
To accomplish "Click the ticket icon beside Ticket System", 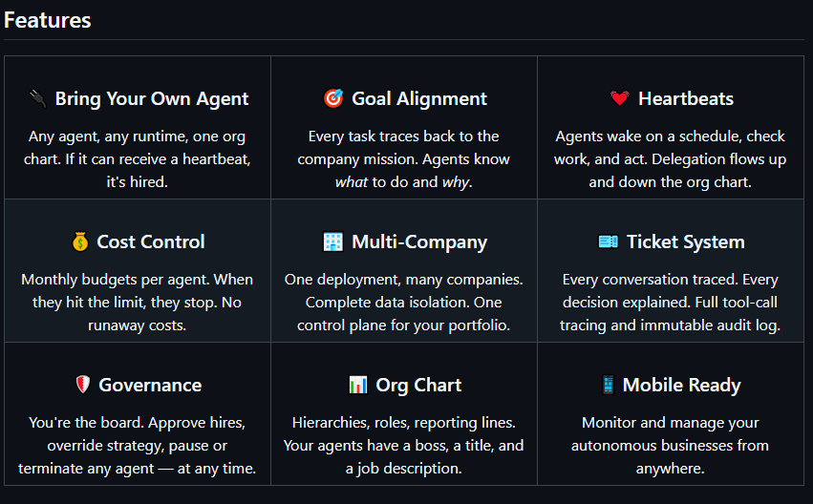I will (608, 242).
